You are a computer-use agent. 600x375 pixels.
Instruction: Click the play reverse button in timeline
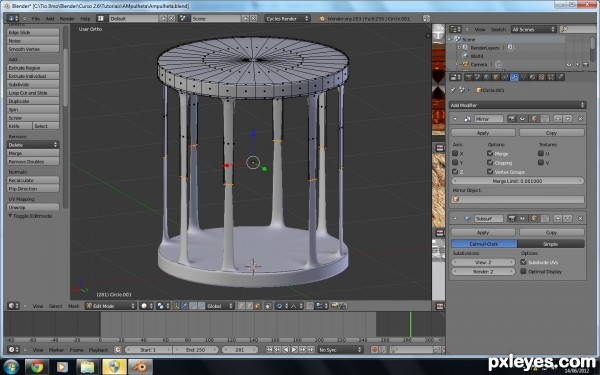286,350
